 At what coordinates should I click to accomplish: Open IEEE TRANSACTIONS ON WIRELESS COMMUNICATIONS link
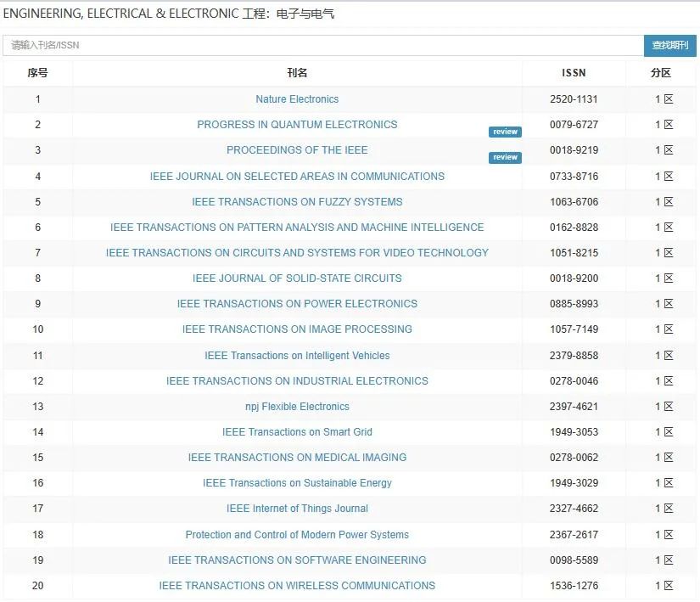point(297,586)
